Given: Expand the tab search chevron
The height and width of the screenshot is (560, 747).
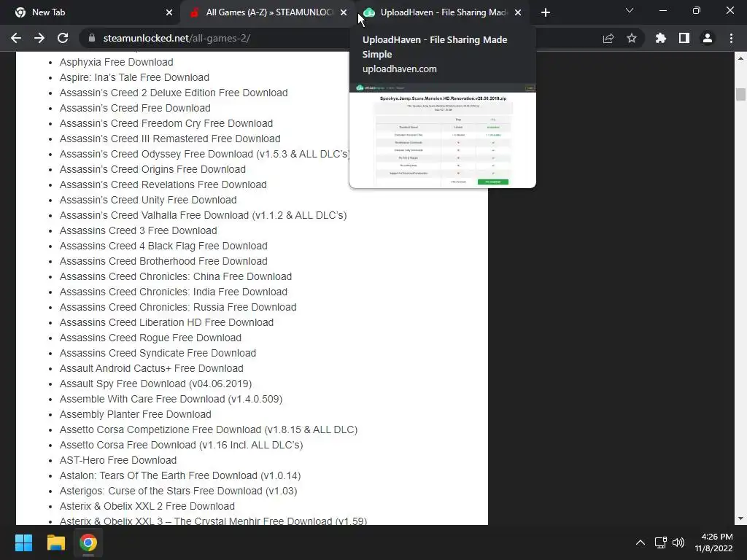Looking at the screenshot, I should 630,10.
